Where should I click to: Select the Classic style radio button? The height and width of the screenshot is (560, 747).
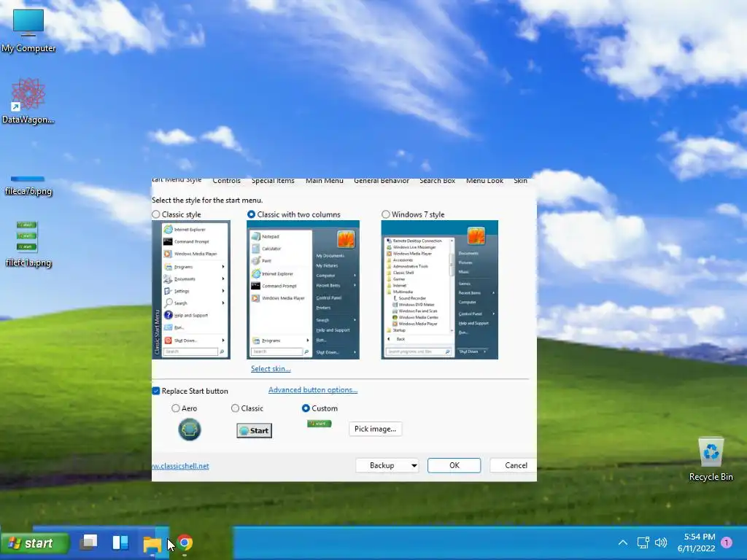point(156,215)
